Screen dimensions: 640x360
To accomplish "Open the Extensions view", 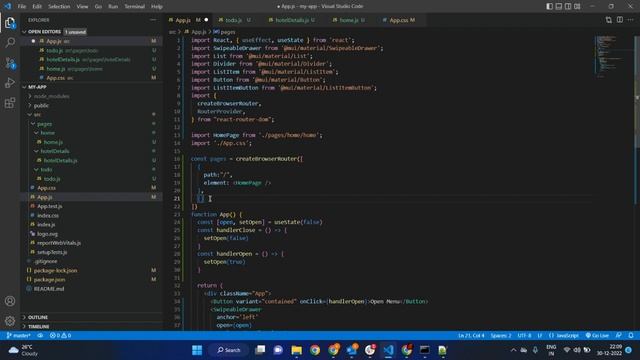I will coord(10,103).
